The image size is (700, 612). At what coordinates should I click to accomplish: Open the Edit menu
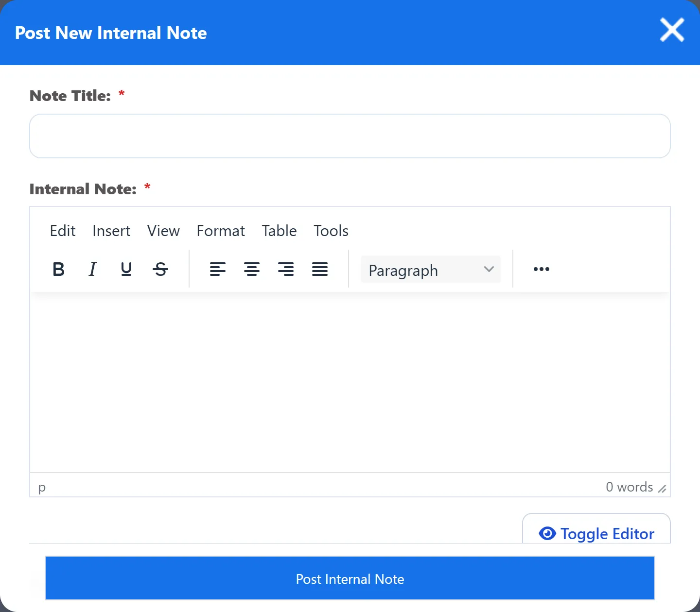(x=63, y=231)
